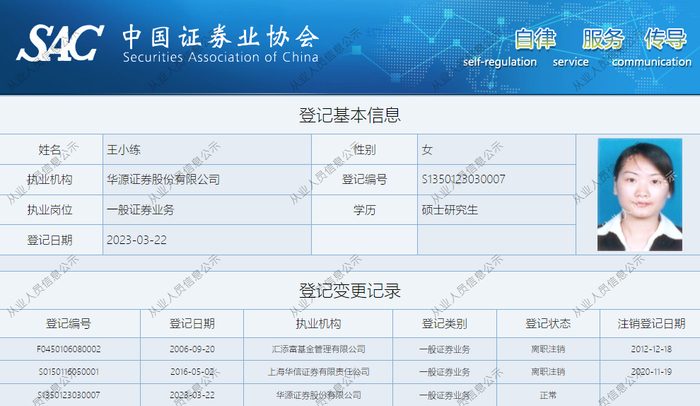Click the 学历 label cell
The image size is (700, 406).
click(364, 209)
